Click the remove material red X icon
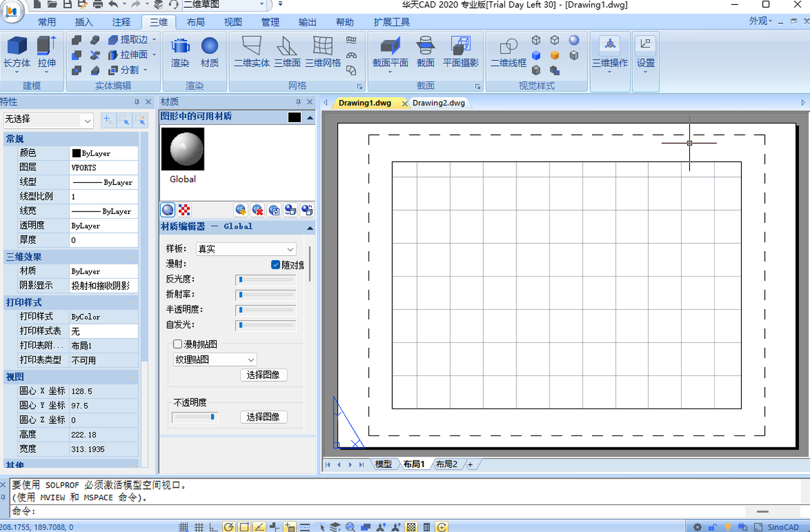 (257, 210)
